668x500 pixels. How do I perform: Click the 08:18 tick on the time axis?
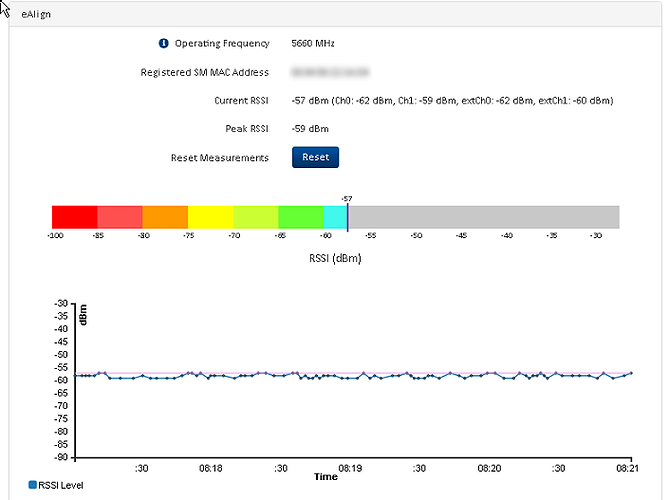coord(210,467)
